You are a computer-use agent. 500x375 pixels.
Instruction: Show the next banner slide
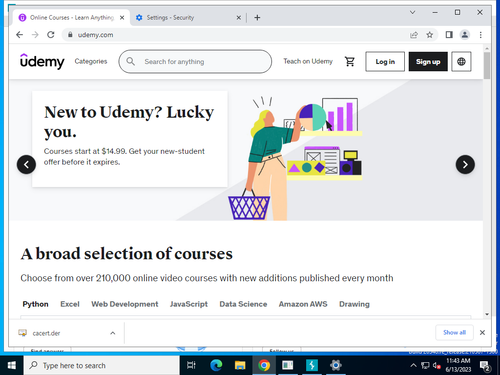click(x=465, y=164)
